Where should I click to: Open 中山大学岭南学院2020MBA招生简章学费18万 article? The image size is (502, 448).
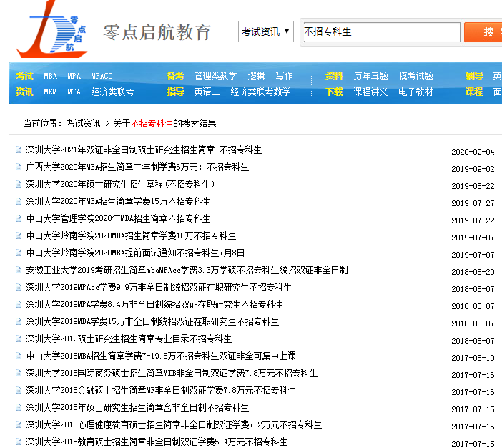(131, 236)
